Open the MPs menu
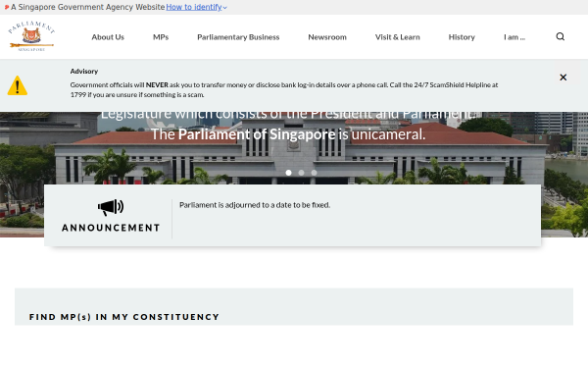 [161, 37]
